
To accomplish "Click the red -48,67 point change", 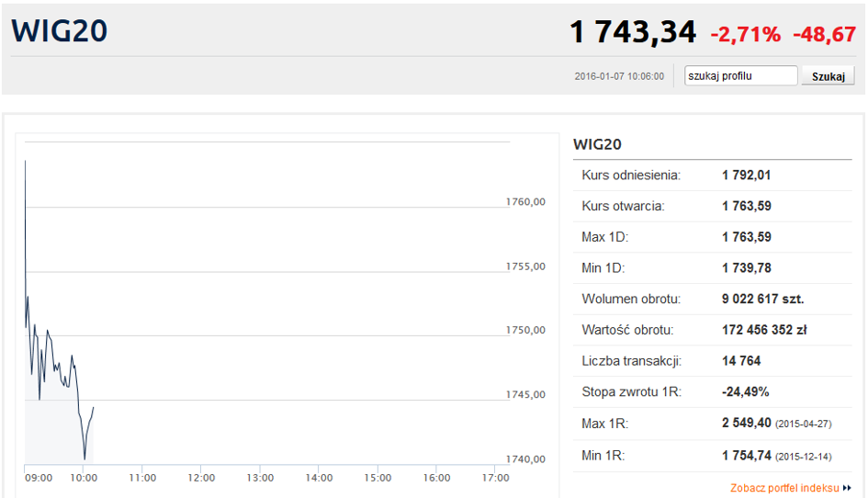I will click(x=824, y=35).
